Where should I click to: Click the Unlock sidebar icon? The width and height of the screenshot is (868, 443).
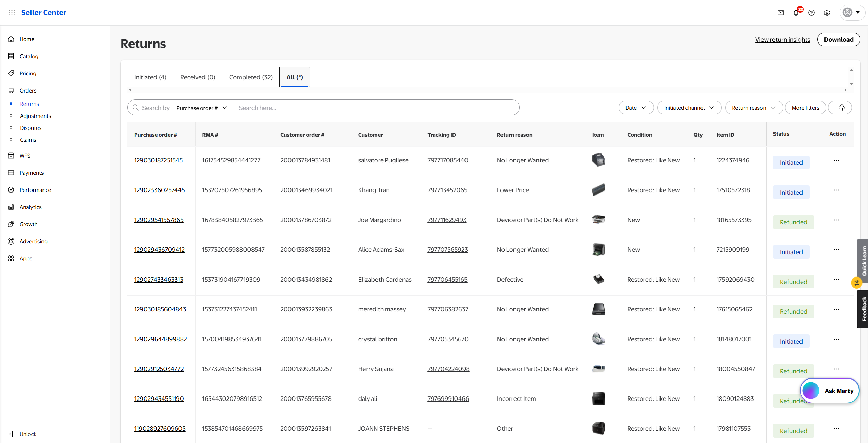click(11, 434)
